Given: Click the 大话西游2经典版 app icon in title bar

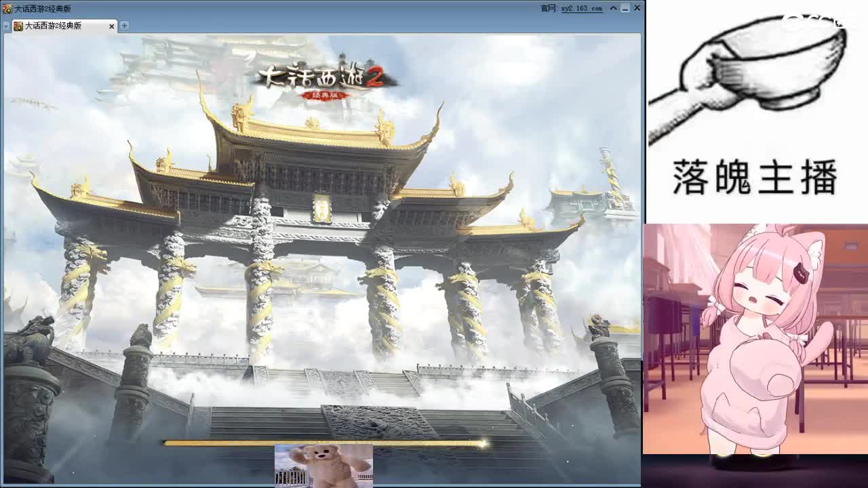Looking at the screenshot, I should point(7,8).
